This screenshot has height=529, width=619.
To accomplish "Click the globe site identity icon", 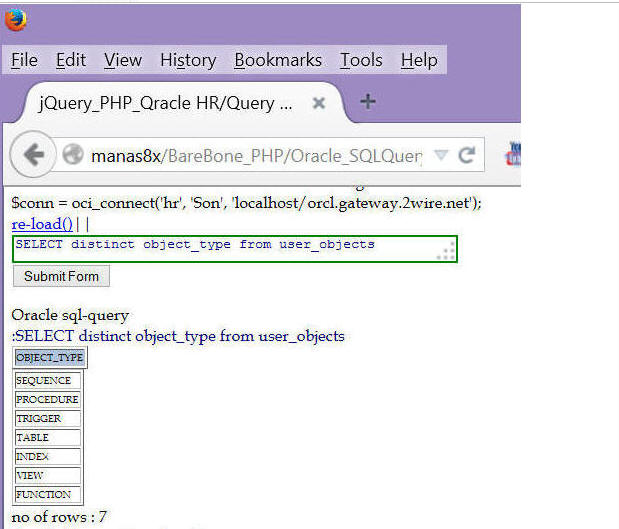I will pyautogui.click(x=72, y=155).
